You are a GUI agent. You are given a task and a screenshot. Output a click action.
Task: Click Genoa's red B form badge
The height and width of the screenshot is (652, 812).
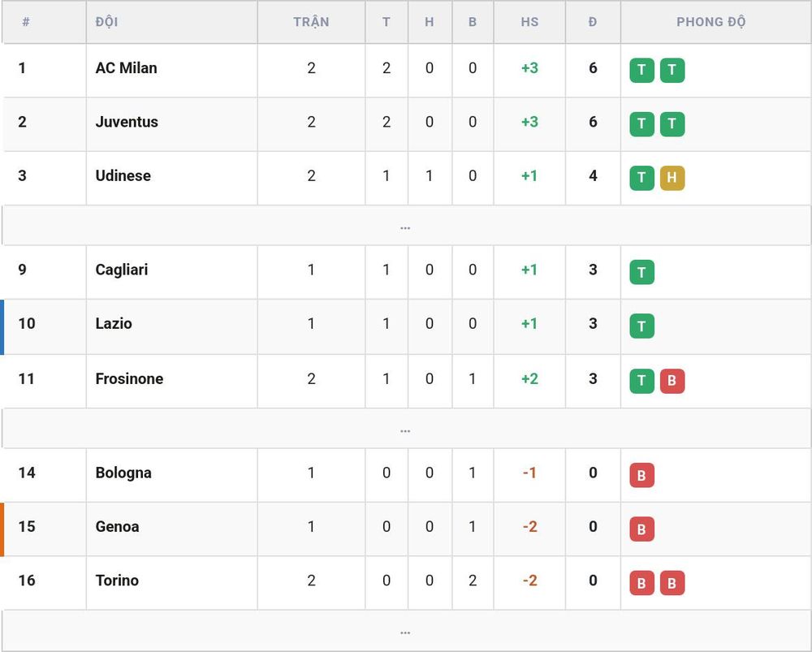(641, 529)
